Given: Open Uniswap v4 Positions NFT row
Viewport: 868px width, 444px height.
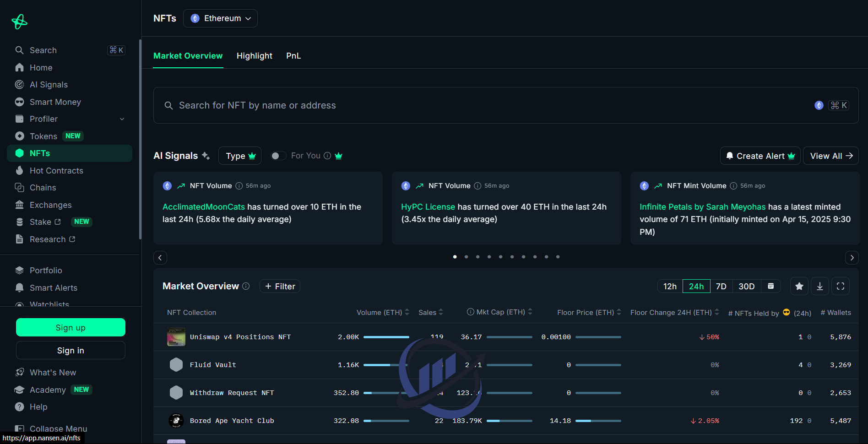Looking at the screenshot, I should point(506,337).
